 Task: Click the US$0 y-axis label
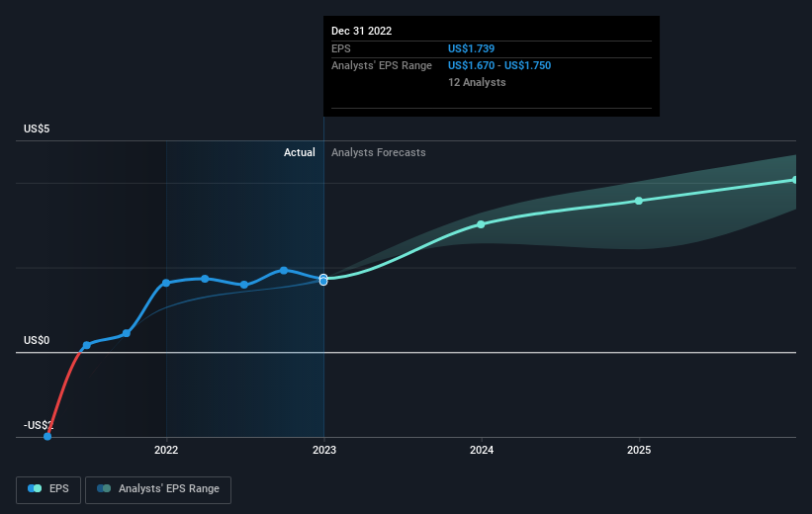37,340
